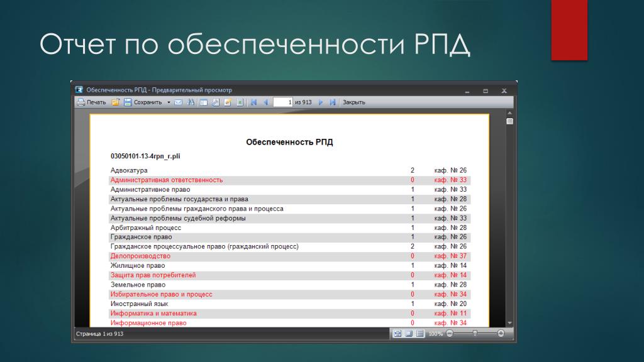Click the count "2" in Адвокатура row
Image resolution: width=644 pixels, height=362 pixels.
tap(413, 170)
